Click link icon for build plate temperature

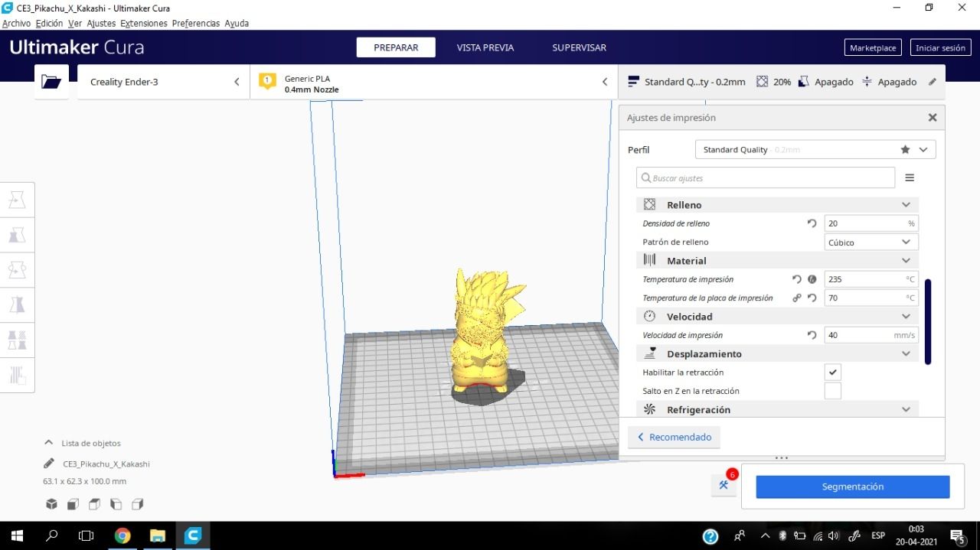coord(797,298)
